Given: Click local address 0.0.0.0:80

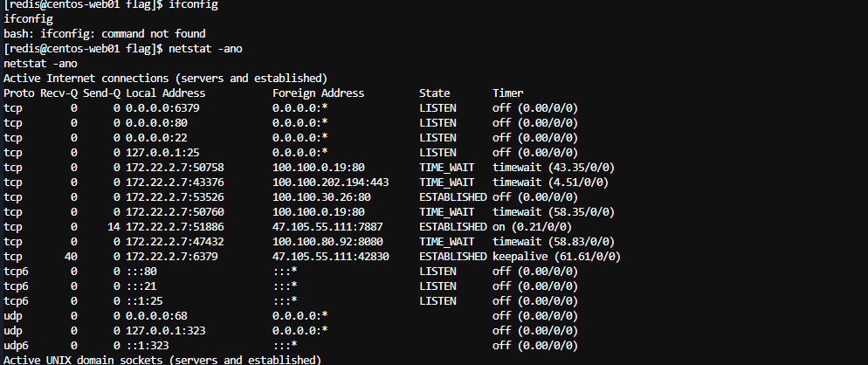Looking at the screenshot, I should 156,122.
